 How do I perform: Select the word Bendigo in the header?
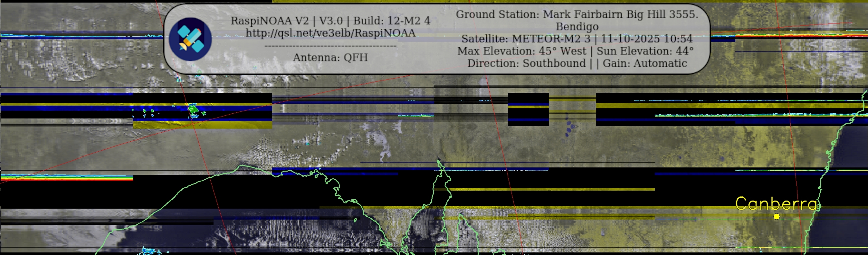(577, 27)
